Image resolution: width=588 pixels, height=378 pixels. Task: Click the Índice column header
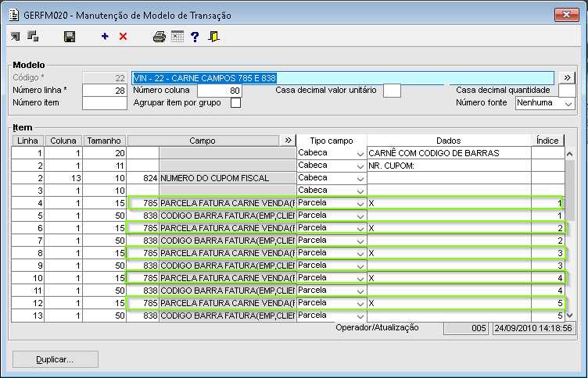[x=547, y=141]
